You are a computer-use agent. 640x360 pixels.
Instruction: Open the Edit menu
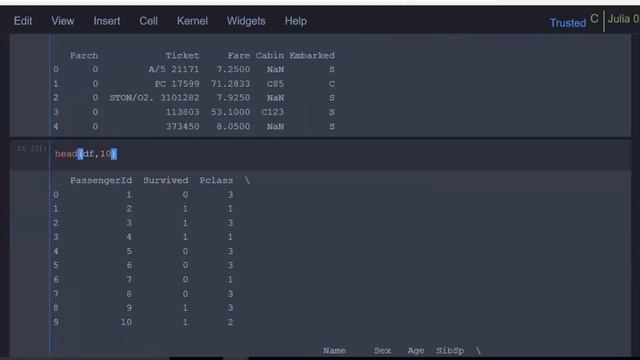(x=23, y=21)
